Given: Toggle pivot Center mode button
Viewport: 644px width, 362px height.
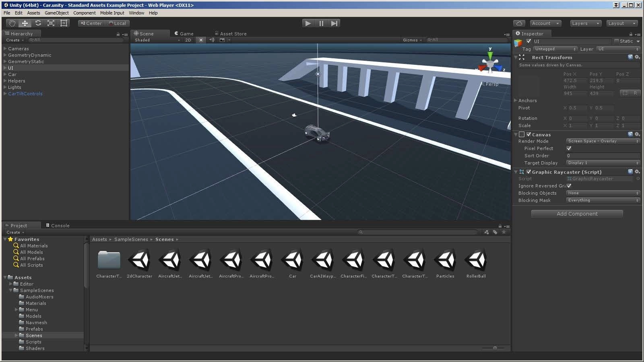Looking at the screenshot, I should (x=91, y=23).
